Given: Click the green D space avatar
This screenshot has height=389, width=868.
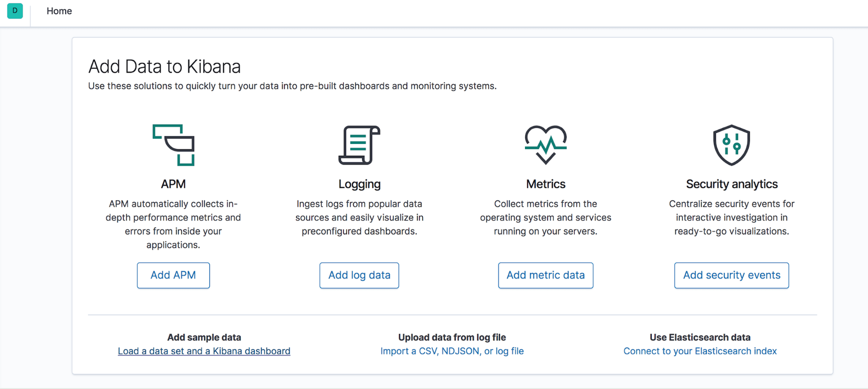Looking at the screenshot, I should tap(15, 11).
